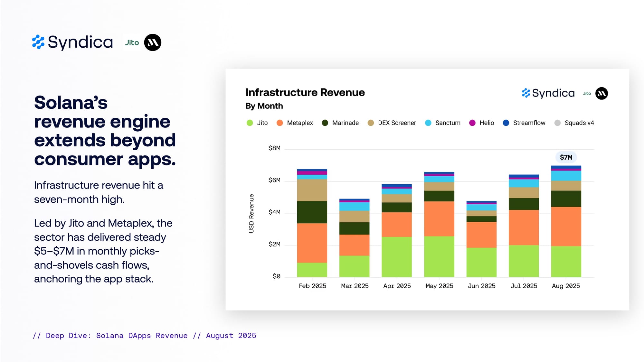Click the Deep Dive footer text
644x362 pixels.
point(144,336)
